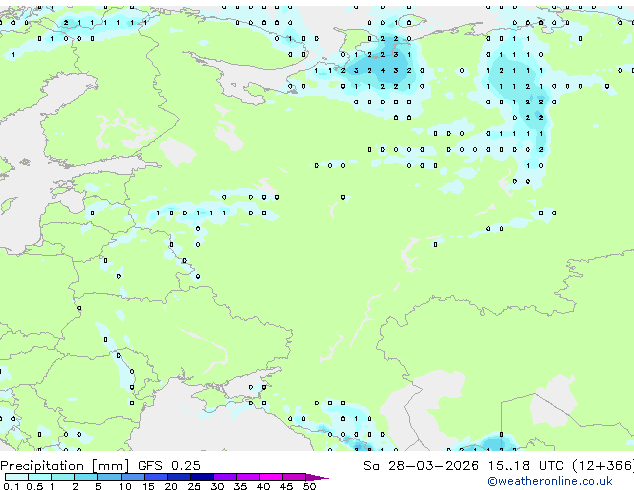Select the 35–40 mm legend color swatch
The height and width of the screenshot is (490, 634).
coord(248,477)
